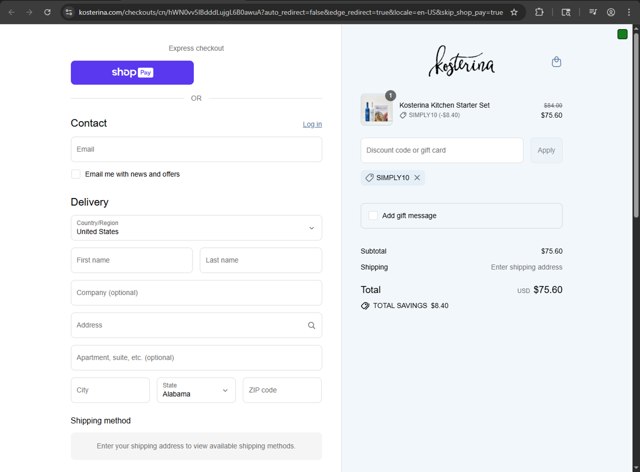Click the green extension indicator square

click(622, 34)
